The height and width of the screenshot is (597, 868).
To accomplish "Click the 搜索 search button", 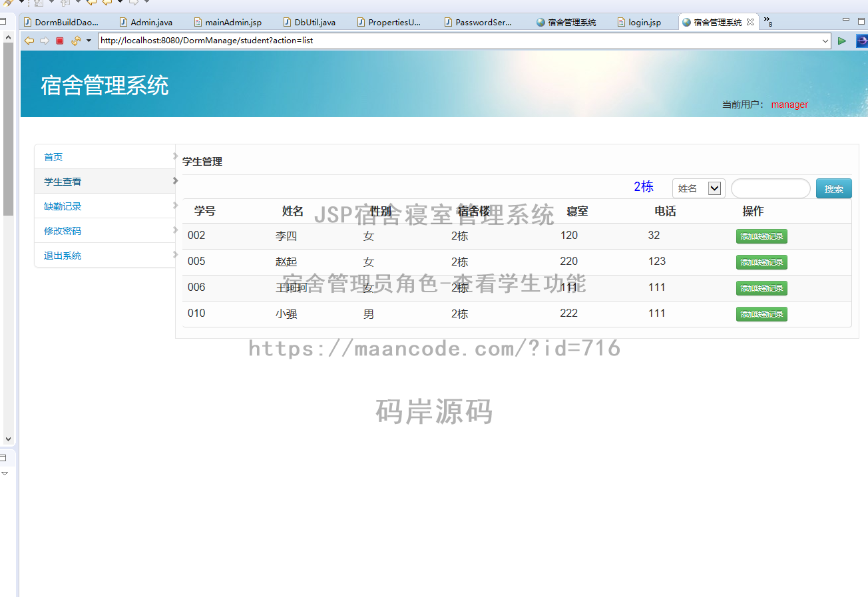I will pos(834,188).
